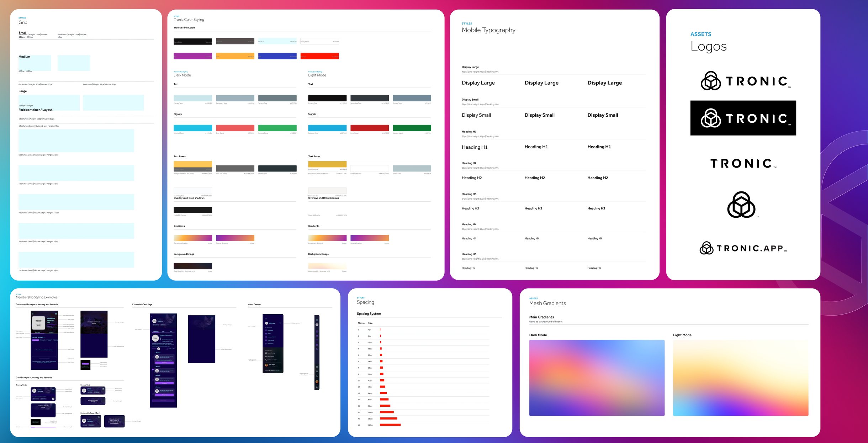The width and height of the screenshot is (868, 443).
Task: Click the Light Mode background image swatch
Action: 327,266
